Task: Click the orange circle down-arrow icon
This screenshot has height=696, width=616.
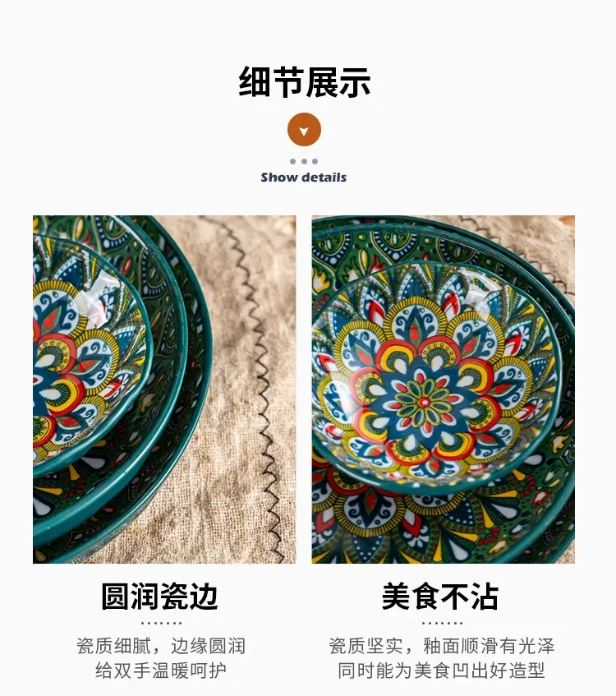Action: click(x=304, y=130)
